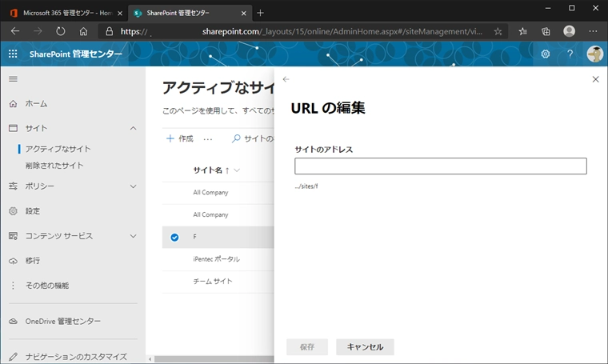608x364 pixels.
Task: Click the scrollbar left arrow
Action: pyautogui.click(x=150, y=359)
